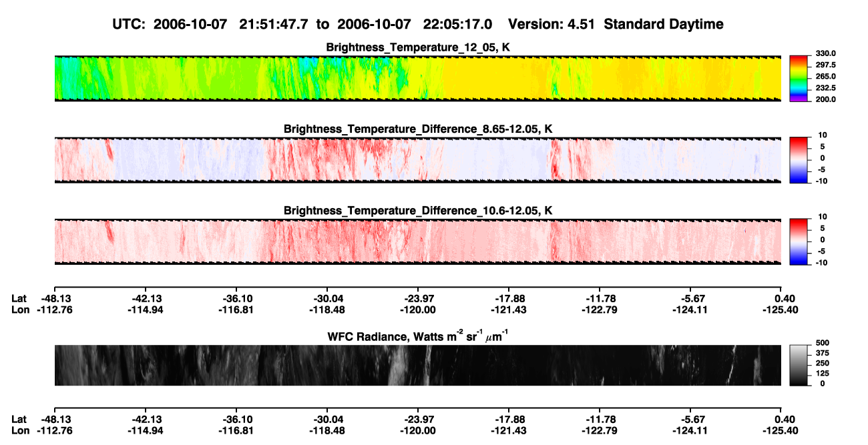
Task: Click the '232.5' colorbar tick label
Action: click(x=826, y=88)
